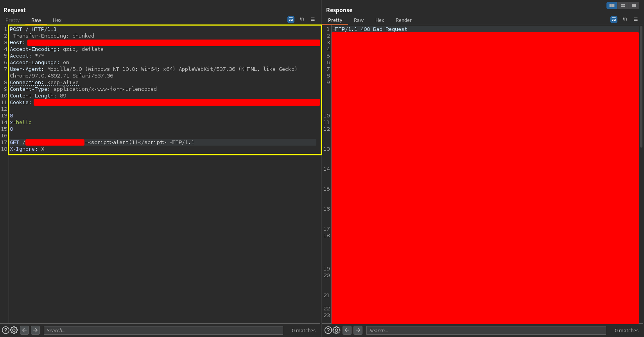Open help for the Request search bar
Image resolution: width=644 pixels, height=337 pixels.
(x=5, y=330)
